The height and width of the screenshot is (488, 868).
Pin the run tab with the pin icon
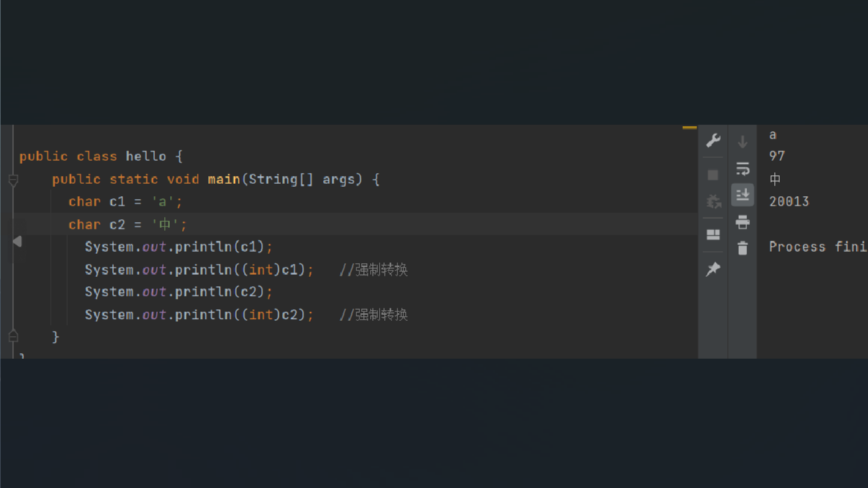tap(713, 269)
